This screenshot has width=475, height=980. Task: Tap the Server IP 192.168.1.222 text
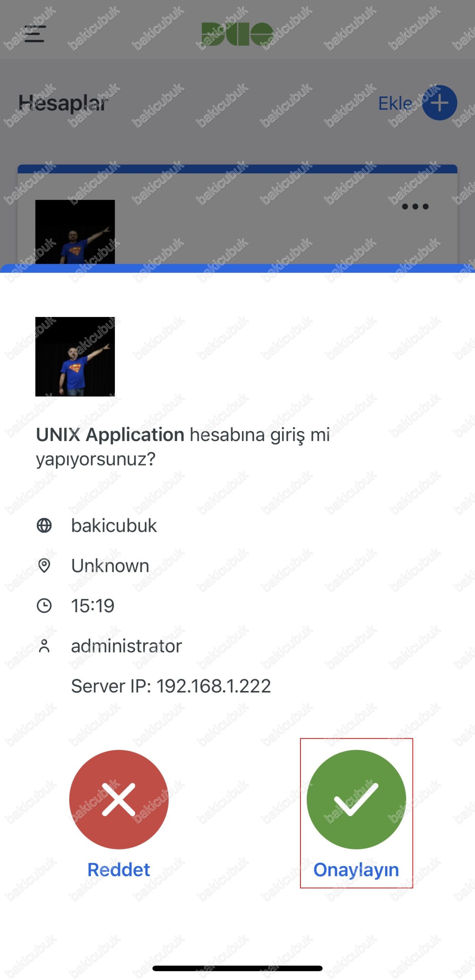[x=171, y=686]
